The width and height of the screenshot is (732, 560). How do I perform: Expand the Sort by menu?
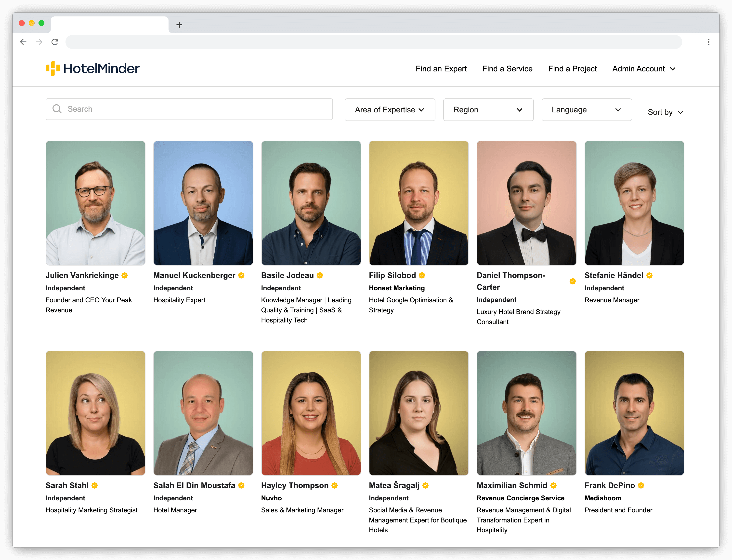(665, 112)
